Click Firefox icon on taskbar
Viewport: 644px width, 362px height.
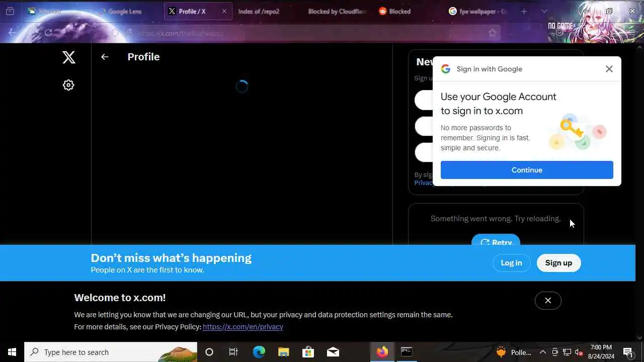[382, 352]
